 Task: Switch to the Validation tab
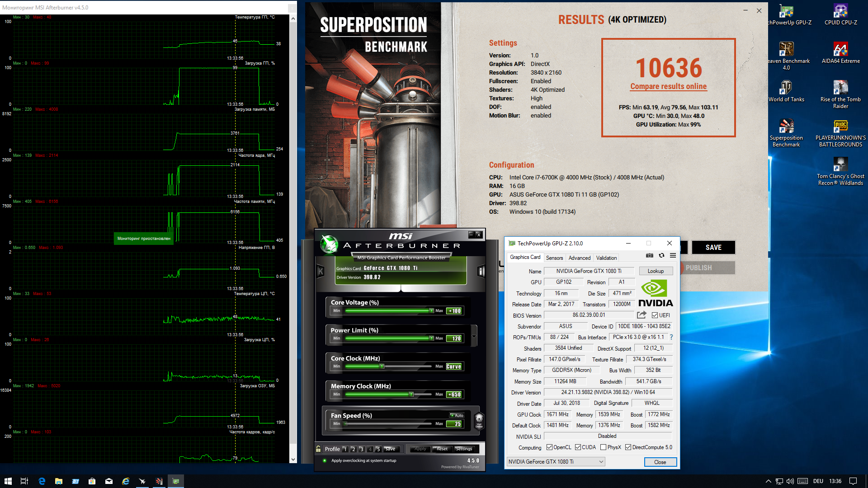tap(606, 258)
